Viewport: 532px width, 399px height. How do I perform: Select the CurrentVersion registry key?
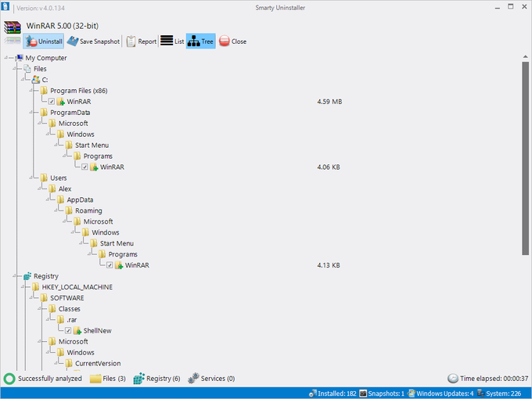pos(98,363)
